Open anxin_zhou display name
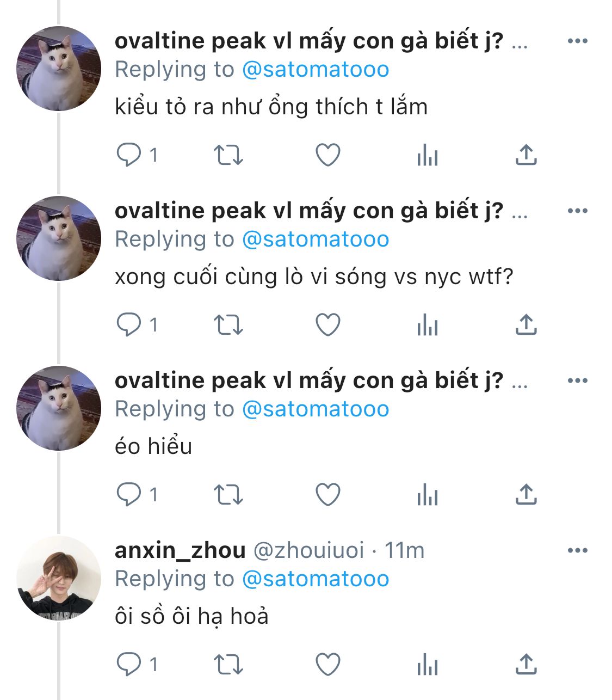This screenshot has height=700, width=612. tap(180, 551)
